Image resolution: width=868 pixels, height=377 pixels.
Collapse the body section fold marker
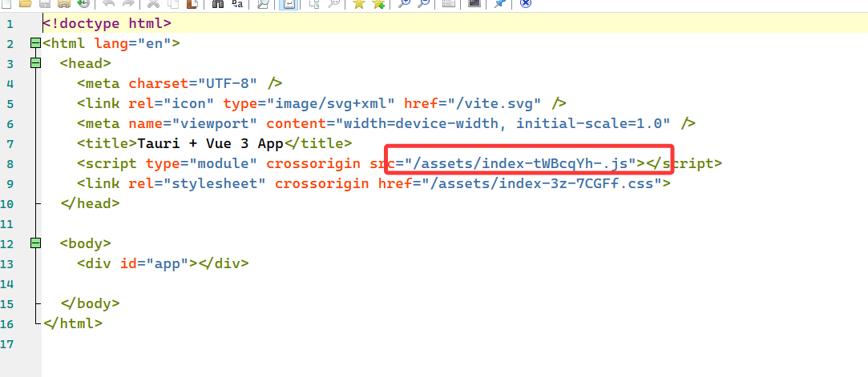click(x=34, y=243)
